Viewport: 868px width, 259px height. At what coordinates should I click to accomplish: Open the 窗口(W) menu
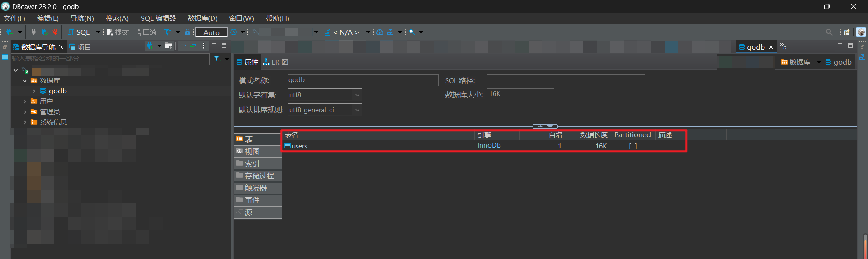[241, 18]
